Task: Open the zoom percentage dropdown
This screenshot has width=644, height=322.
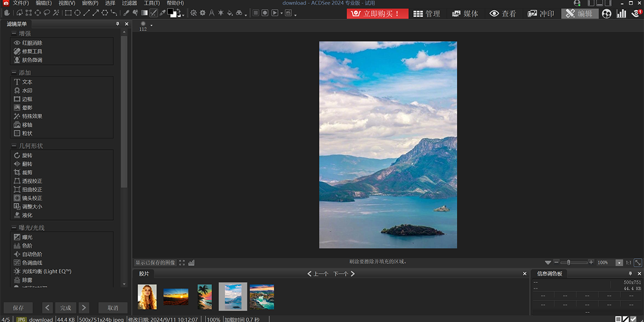Action: click(x=619, y=262)
